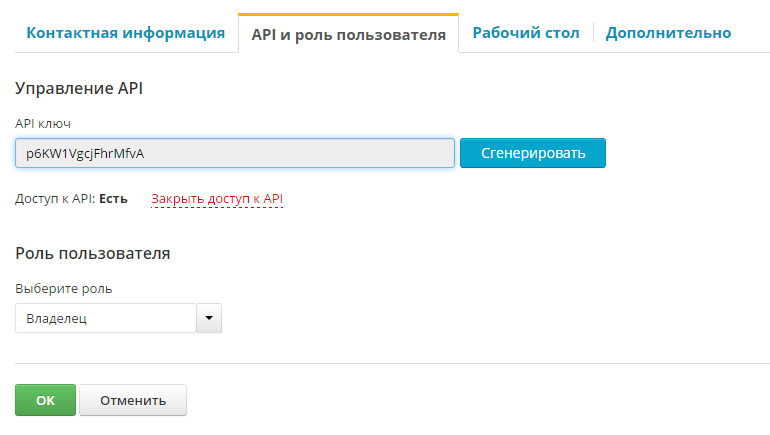
Task: Click the Отменить button
Action: click(x=133, y=400)
